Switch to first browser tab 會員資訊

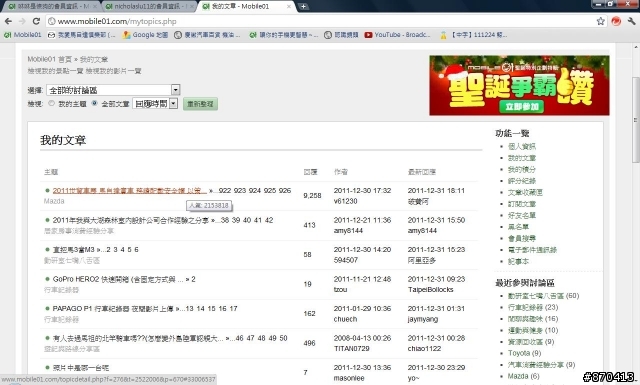click(52, 7)
